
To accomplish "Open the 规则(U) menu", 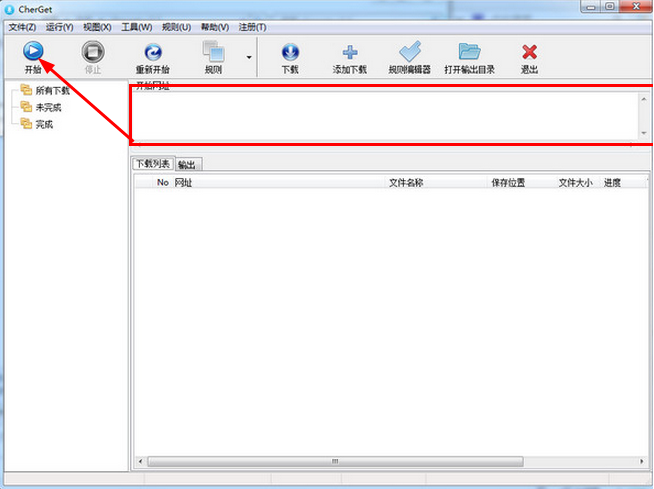I will pos(176,27).
